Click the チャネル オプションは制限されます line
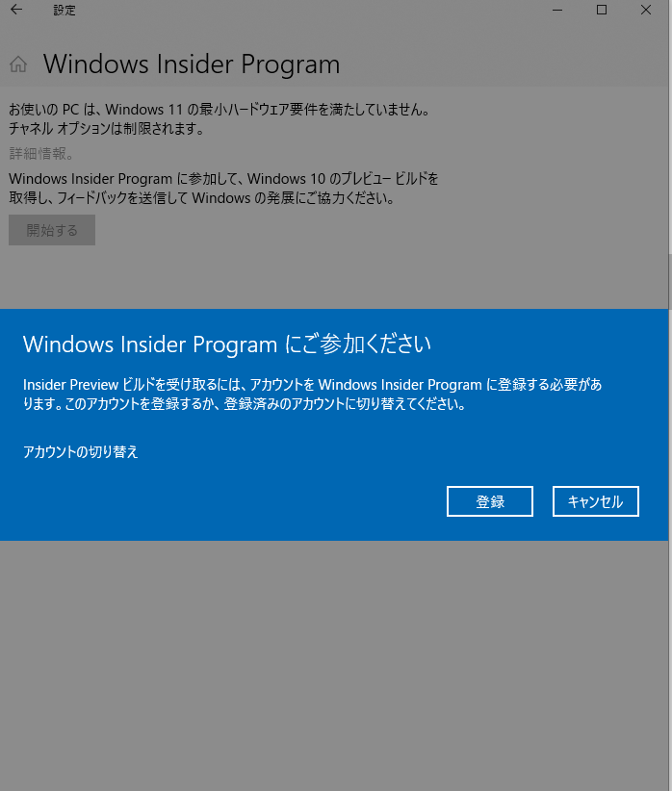The height and width of the screenshot is (791, 672). click(107, 129)
